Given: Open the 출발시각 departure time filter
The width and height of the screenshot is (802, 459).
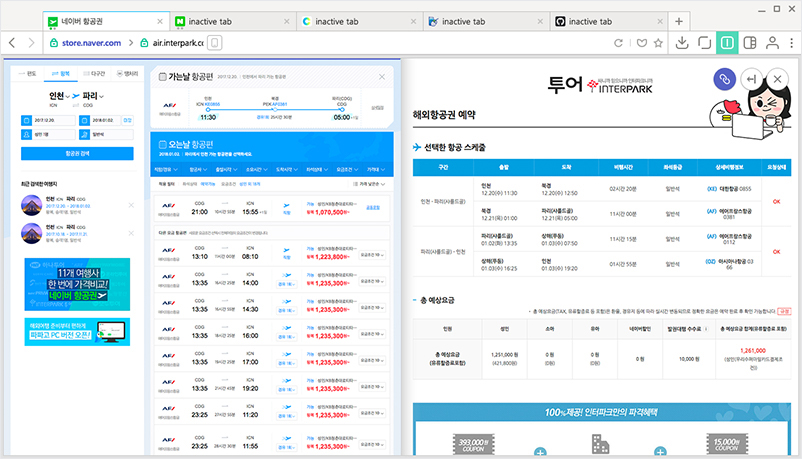Looking at the screenshot, I should pos(226,169).
